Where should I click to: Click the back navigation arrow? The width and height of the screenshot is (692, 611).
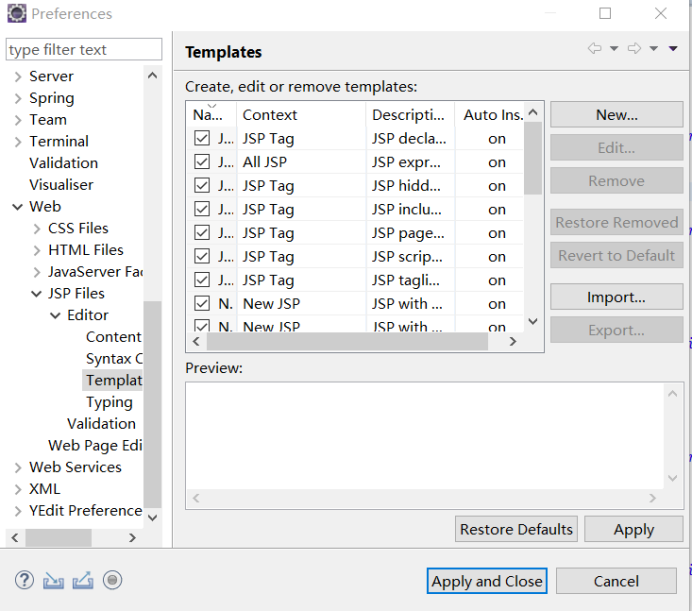pos(595,49)
